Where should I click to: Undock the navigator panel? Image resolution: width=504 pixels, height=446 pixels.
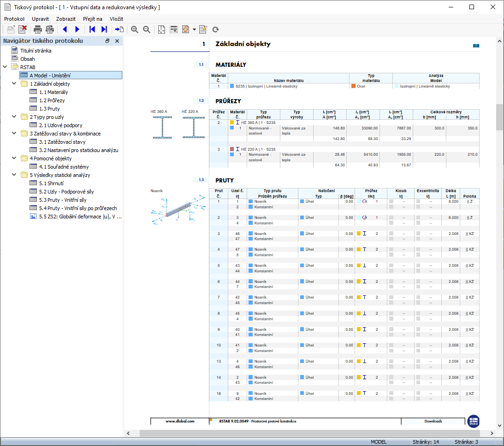107,41
